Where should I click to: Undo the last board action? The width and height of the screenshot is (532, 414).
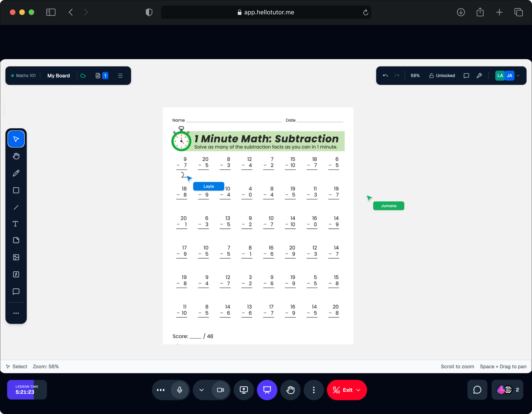pos(385,76)
